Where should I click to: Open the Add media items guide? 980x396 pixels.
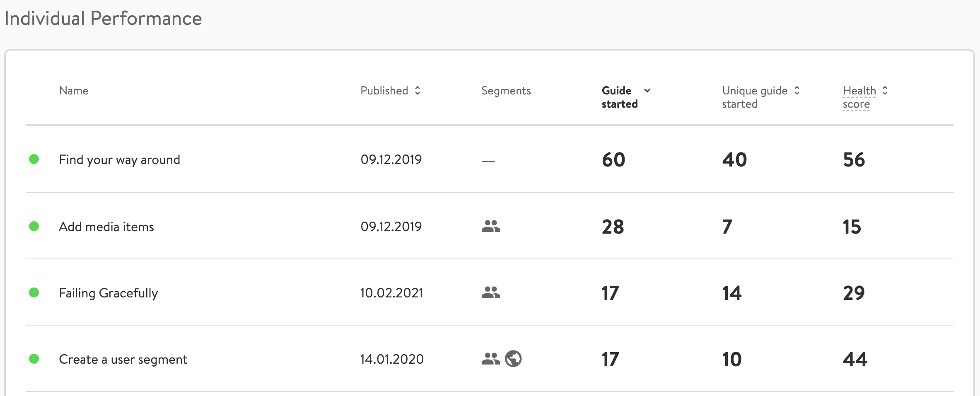[x=106, y=227]
